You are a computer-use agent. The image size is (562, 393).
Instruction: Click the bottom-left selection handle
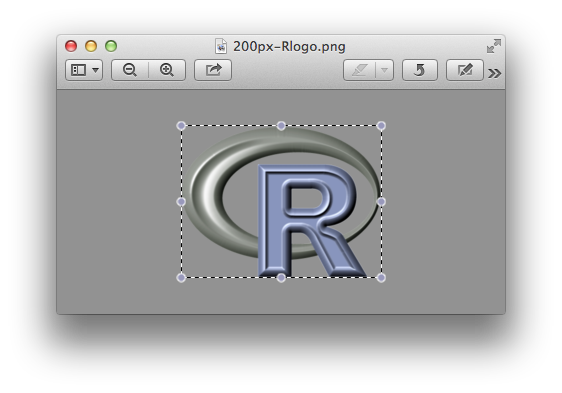click(x=181, y=278)
